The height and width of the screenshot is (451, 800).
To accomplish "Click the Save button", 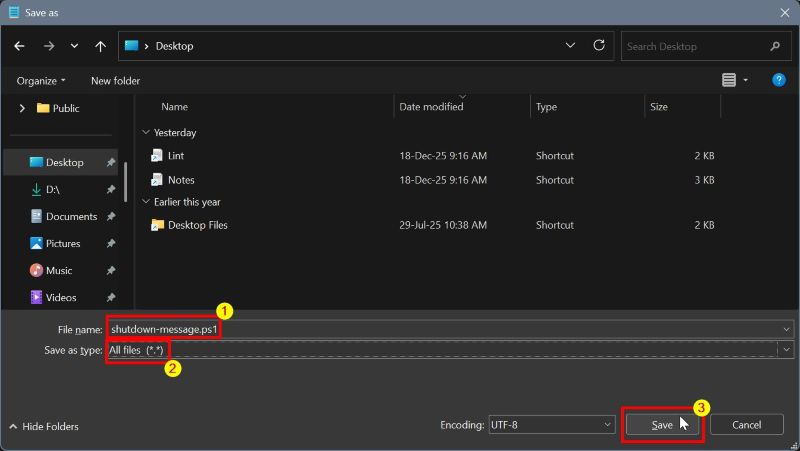I will click(x=662, y=424).
